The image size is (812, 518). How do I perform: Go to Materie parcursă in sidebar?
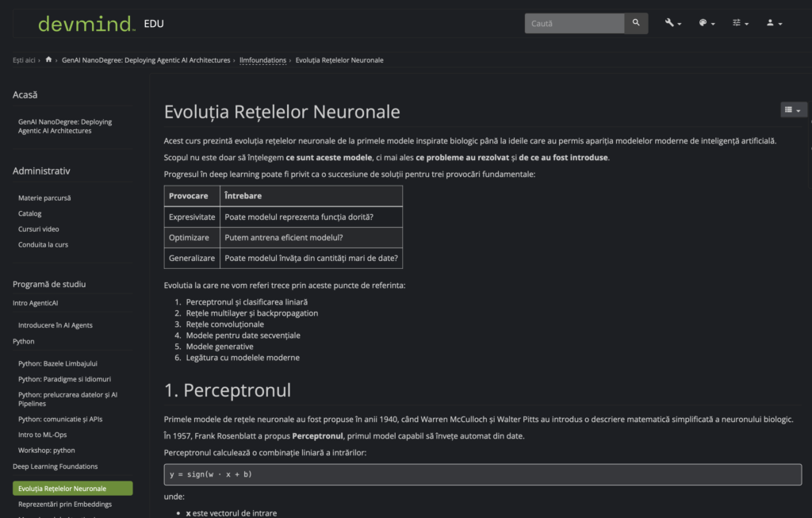[44, 198]
